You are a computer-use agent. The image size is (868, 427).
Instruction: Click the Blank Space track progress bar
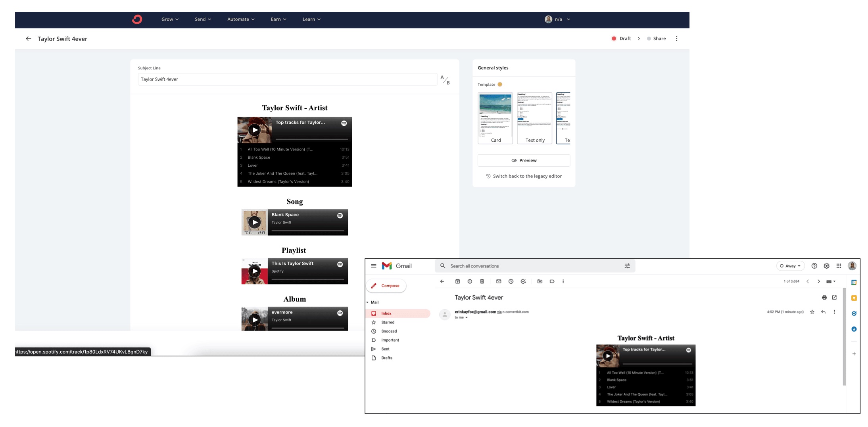(x=308, y=231)
